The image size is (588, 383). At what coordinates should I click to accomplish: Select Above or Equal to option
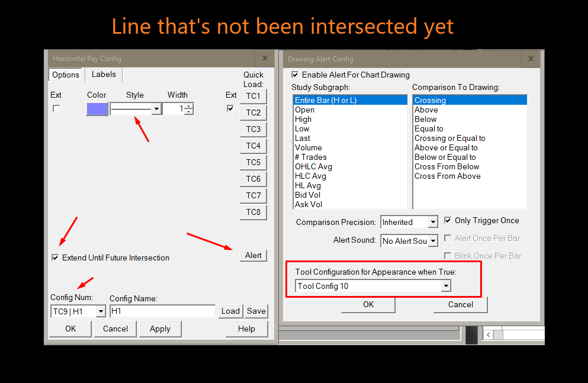pos(470,147)
